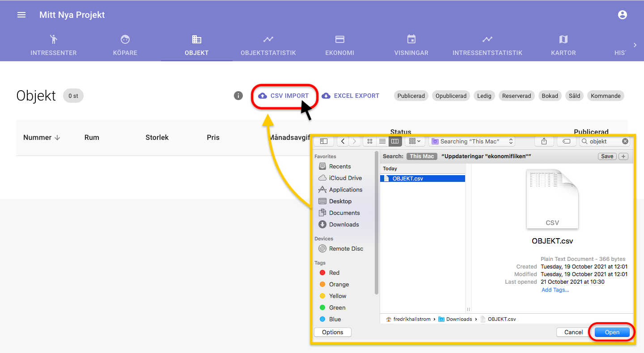Click the CSV Import button
644x353 pixels.
[x=284, y=96]
